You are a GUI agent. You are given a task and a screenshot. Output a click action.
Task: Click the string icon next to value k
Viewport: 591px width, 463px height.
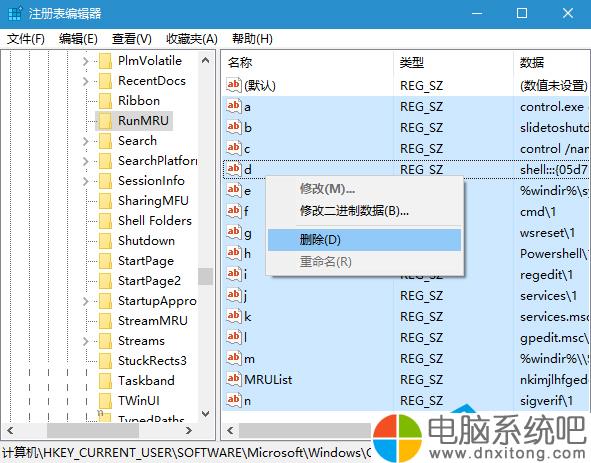(234, 316)
